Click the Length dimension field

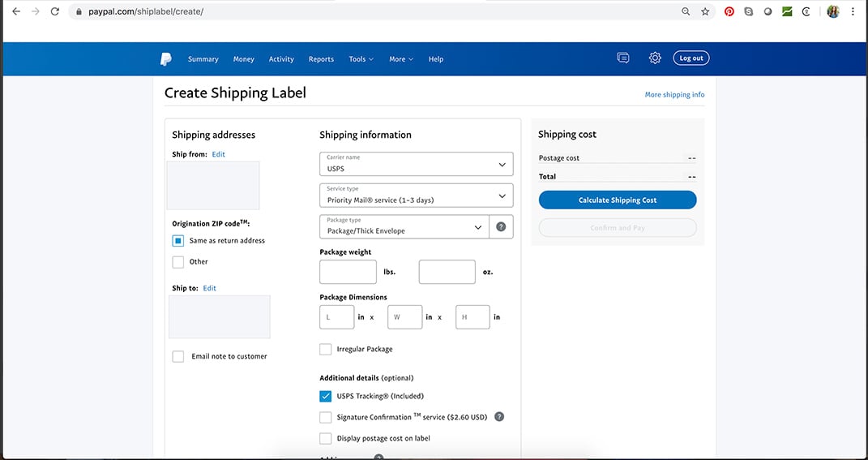[337, 317]
